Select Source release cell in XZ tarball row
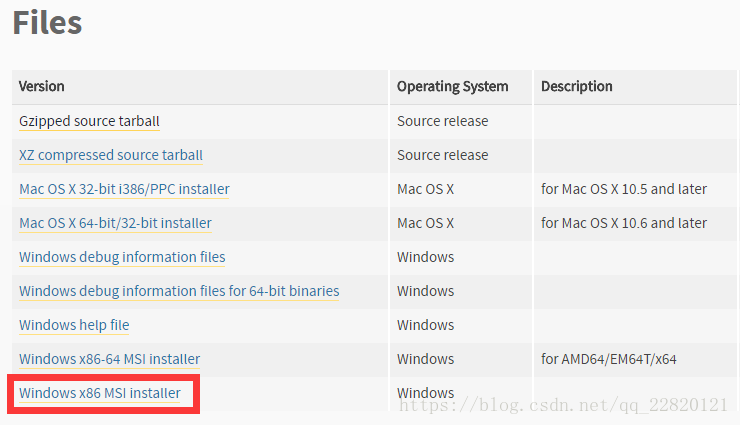Screen dimensions: 740x425 coord(442,155)
